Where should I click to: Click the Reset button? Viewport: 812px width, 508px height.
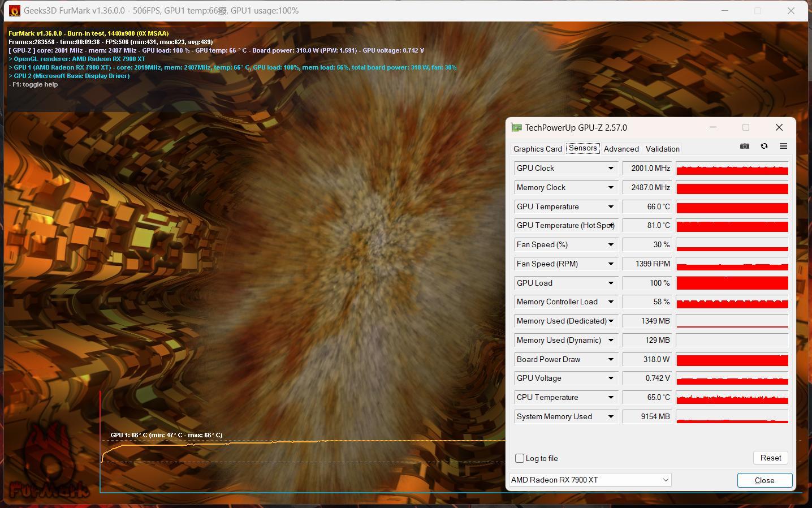tap(771, 458)
